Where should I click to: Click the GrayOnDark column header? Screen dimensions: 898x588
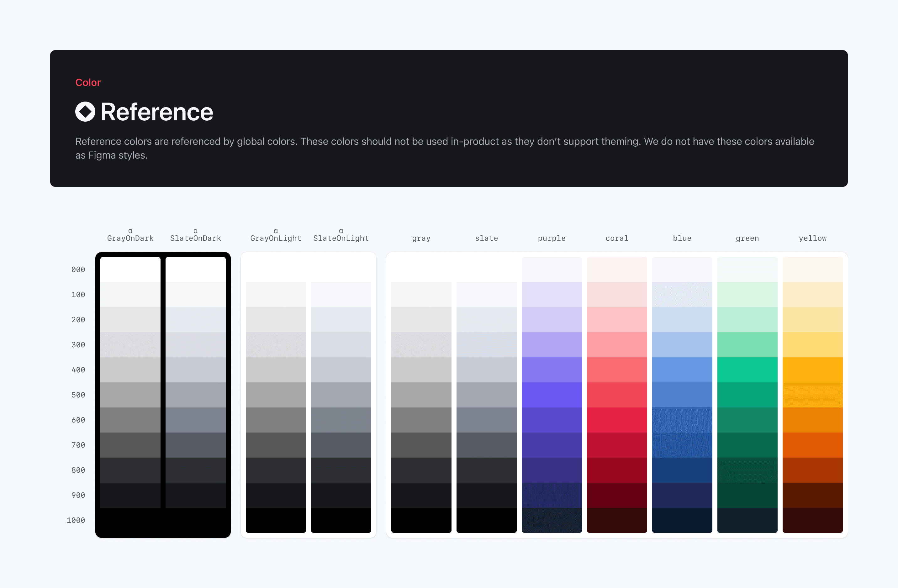point(130,238)
